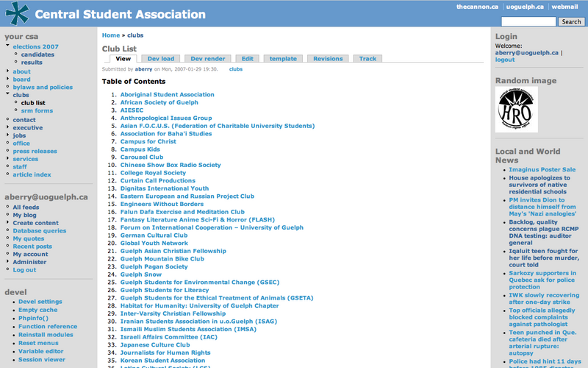The height and width of the screenshot is (368, 588).
Task: Open Devel settings link
Action: (40, 302)
